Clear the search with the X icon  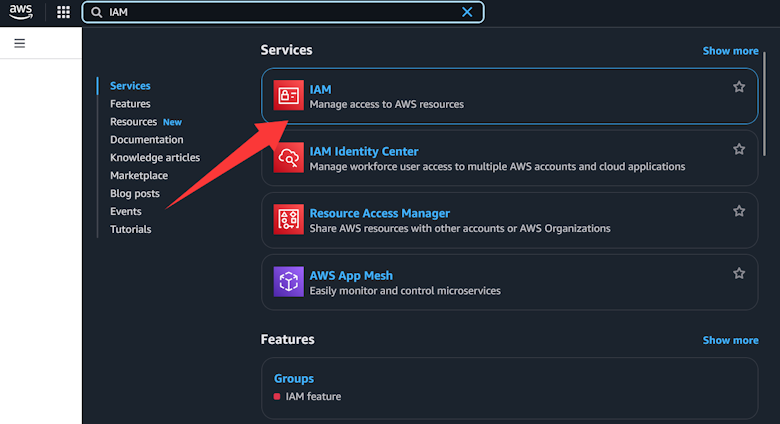click(x=467, y=12)
